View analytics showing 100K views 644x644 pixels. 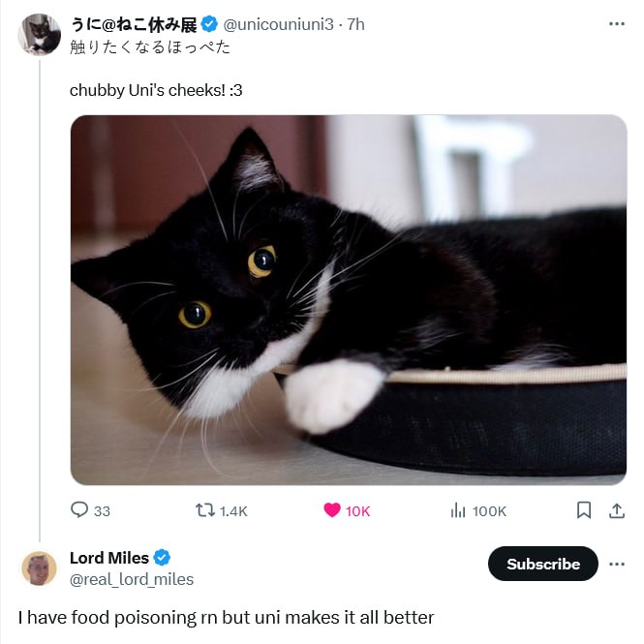pos(459,510)
